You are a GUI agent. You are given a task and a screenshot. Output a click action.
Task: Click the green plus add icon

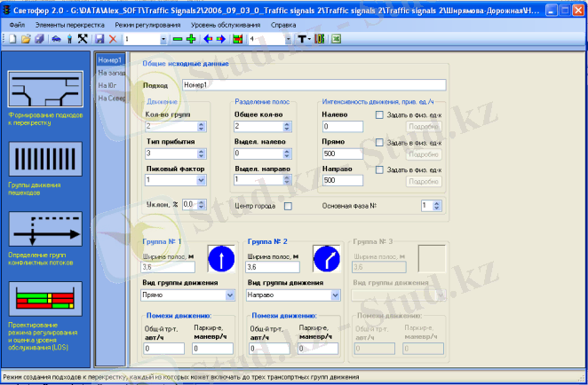coord(190,40)
